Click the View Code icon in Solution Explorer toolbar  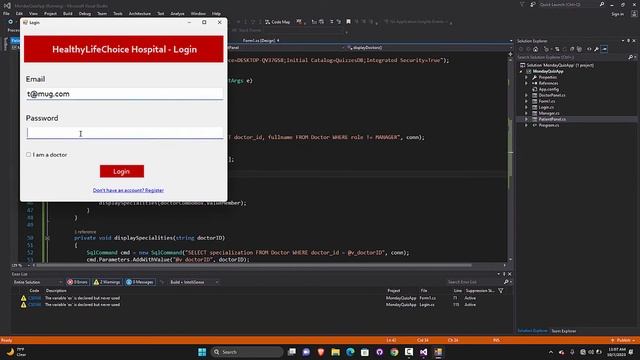589,49
